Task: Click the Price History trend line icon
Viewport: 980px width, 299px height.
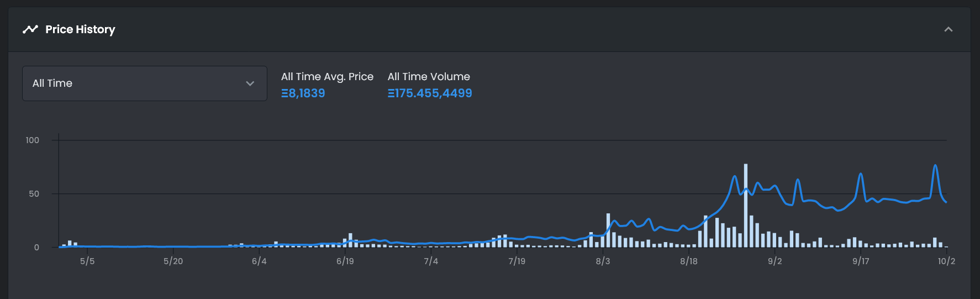Action: point(30,29)
